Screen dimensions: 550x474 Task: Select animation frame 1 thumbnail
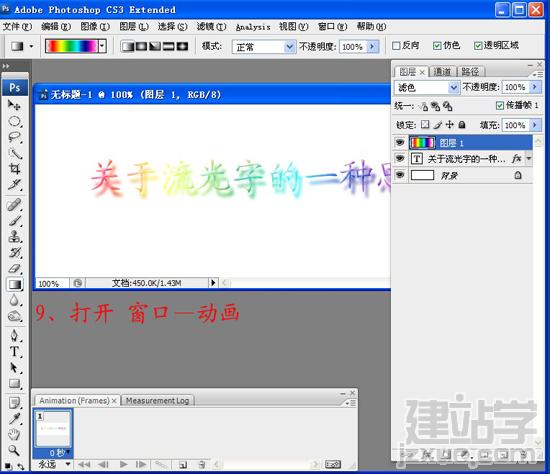click(54, 429)
